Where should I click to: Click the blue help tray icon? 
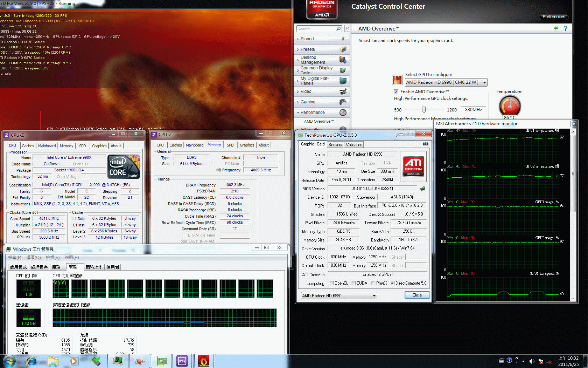509,360
